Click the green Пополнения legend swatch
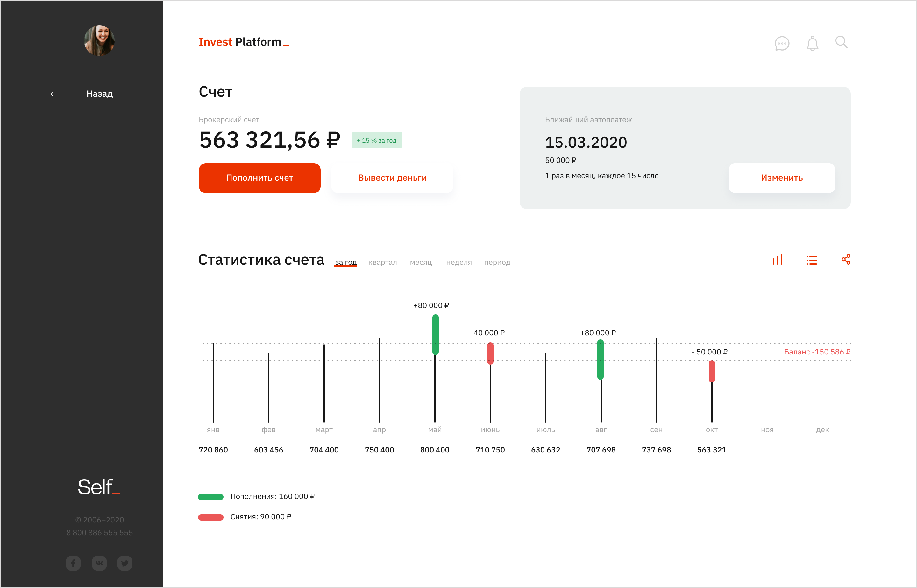Screen dimensions: 917x588 pos(210,497)
